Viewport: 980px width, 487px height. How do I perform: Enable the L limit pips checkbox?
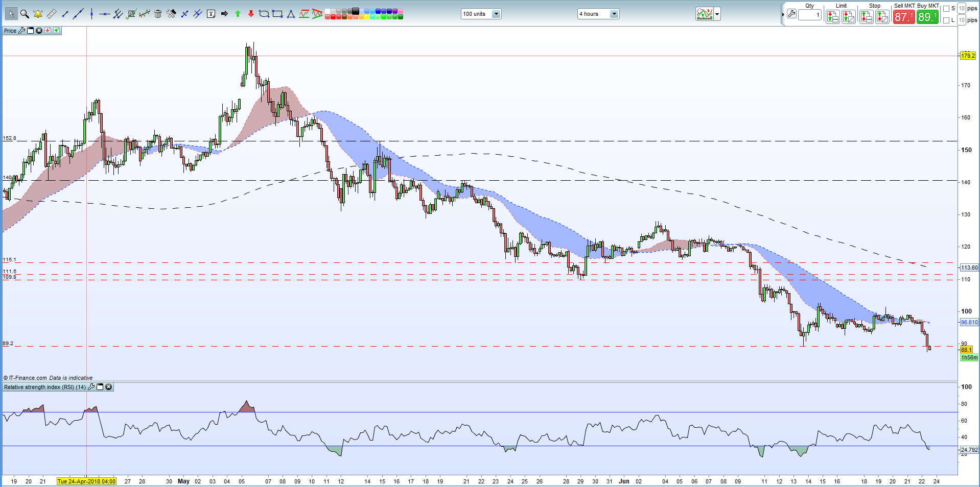pos(946,20)
